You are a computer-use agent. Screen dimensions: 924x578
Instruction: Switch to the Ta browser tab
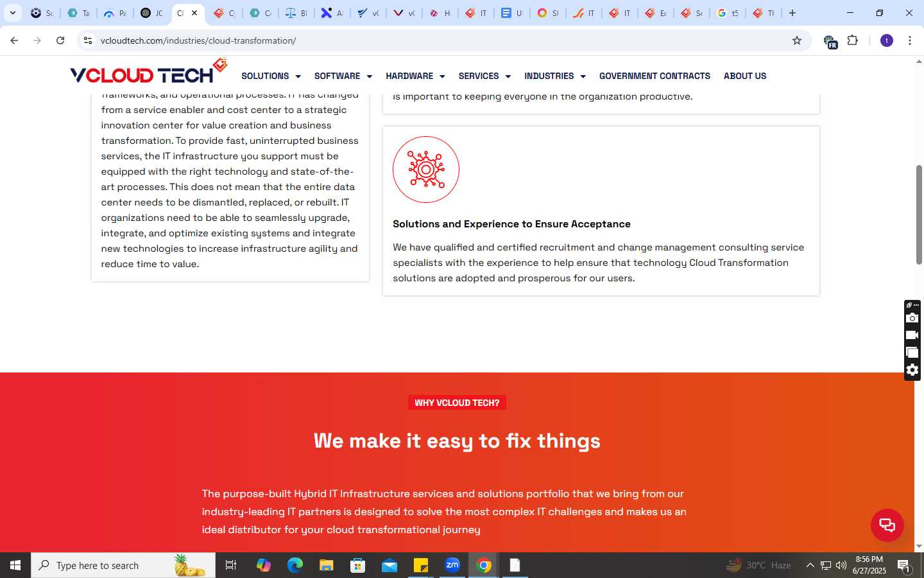(79, 13)
